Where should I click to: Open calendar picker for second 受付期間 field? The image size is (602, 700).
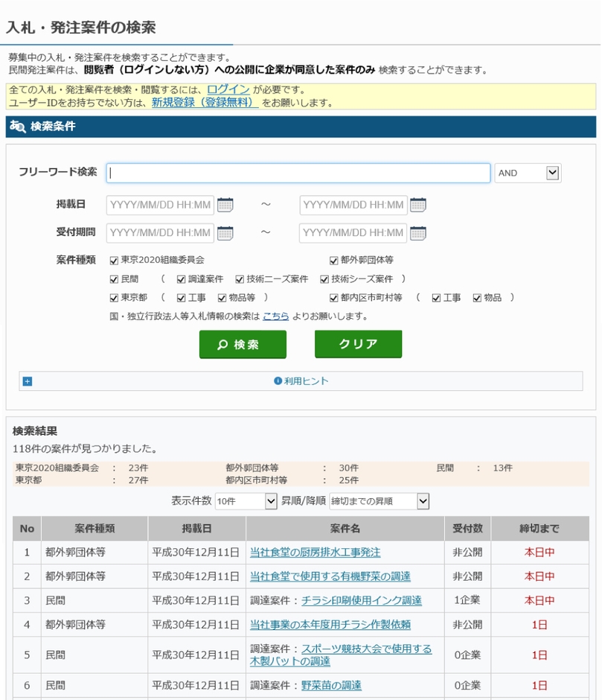click(x=417, y=232)
